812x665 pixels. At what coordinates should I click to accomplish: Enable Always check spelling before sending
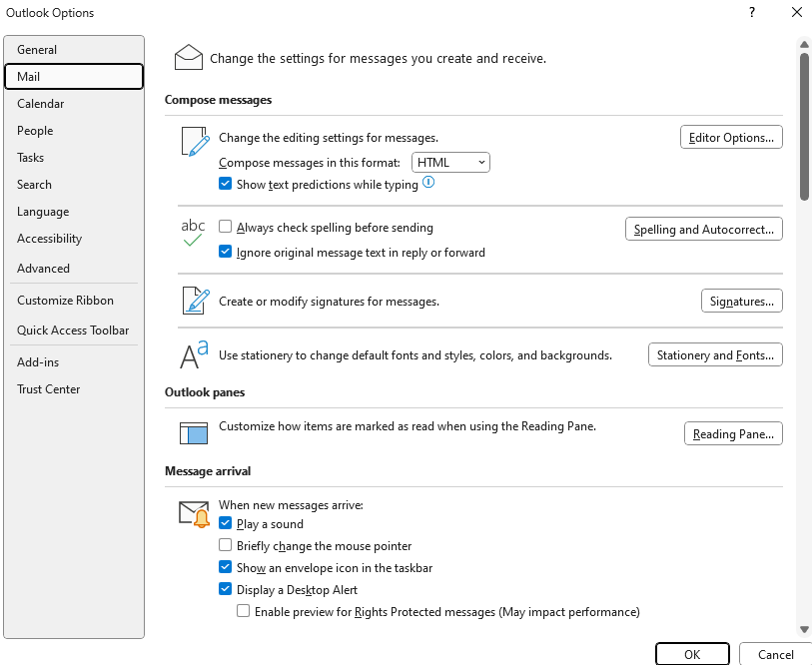(226, 227)
